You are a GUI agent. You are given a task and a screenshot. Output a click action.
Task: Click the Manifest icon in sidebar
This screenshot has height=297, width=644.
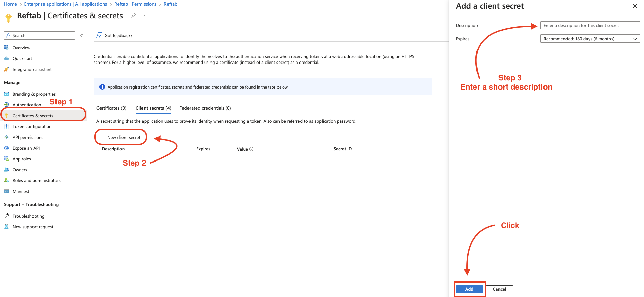tap(6, 191)
